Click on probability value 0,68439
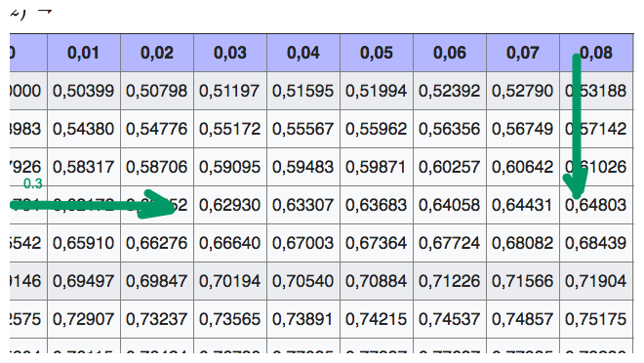 (x=596, y=243)
